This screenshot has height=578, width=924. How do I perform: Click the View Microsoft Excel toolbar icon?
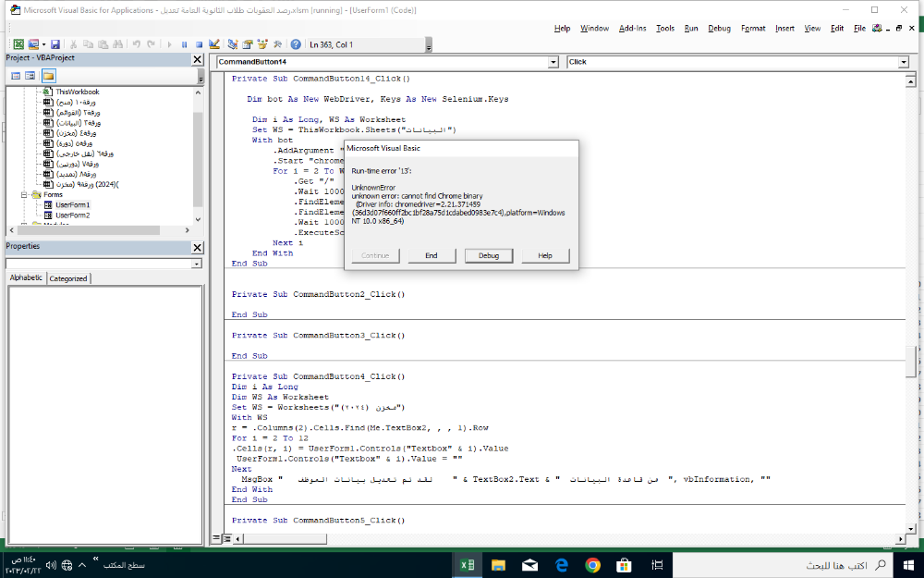[18, 44]
